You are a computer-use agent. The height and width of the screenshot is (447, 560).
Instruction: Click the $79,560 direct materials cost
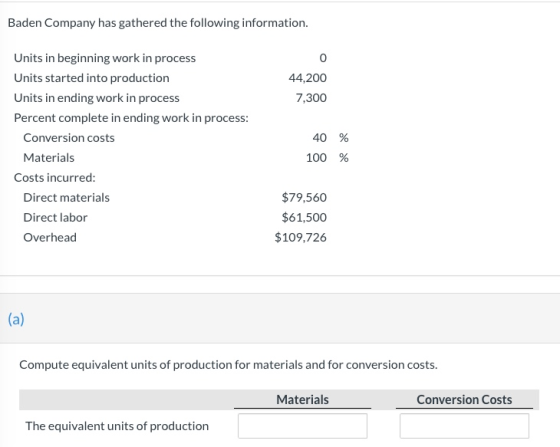pyautogui.click(x=304, y=197)
